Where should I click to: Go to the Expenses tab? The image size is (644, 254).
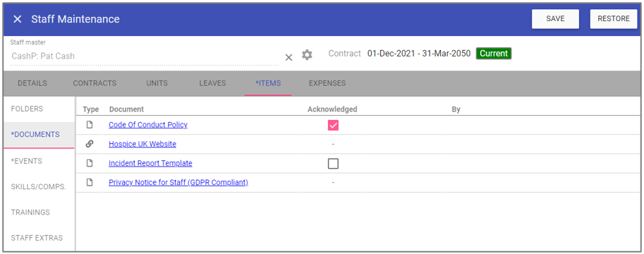[327, 83]
